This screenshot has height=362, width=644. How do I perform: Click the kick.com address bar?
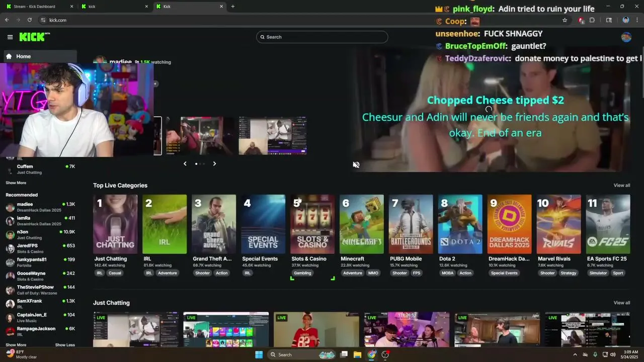[x=302, y=20]
